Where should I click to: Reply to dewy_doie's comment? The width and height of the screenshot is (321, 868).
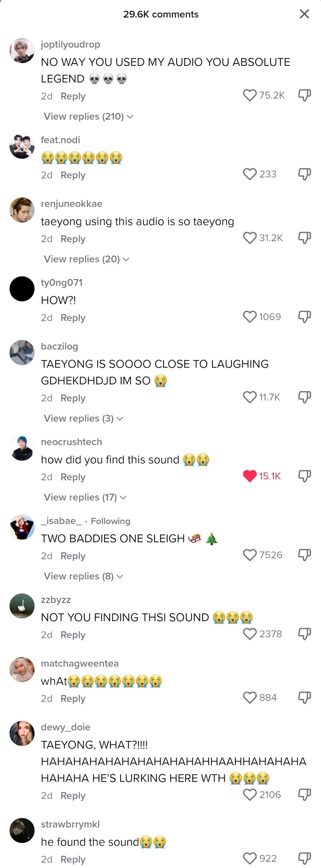pos(73,796)
